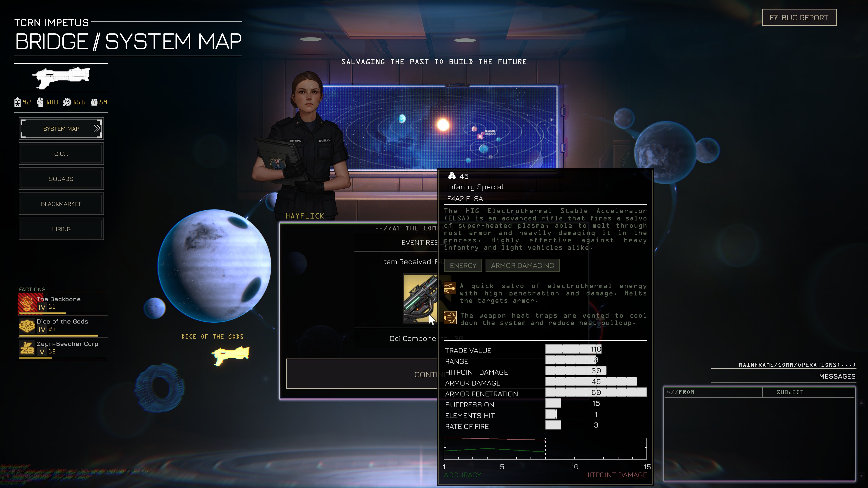Screen dimensions: 868x488
Task: Open the Blackmarket section
Action: coord(61,204)
